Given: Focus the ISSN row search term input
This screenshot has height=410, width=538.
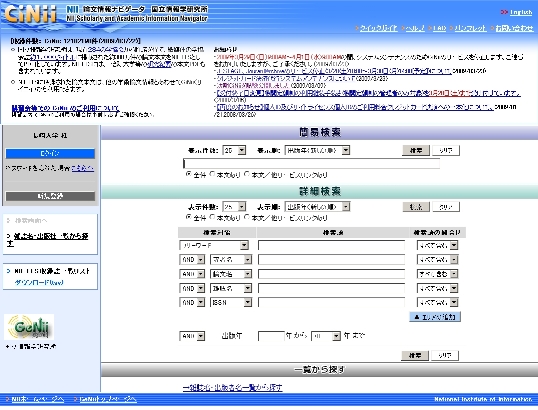Looking at the screenshot, I should (331, 302).
